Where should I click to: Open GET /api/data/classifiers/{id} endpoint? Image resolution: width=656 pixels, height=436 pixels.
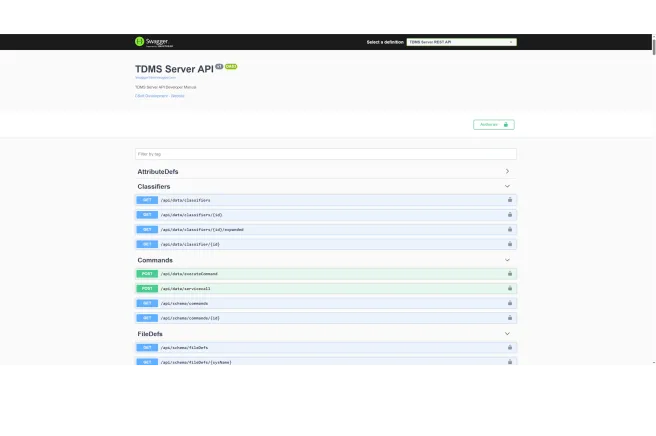(x=325, y=215)
